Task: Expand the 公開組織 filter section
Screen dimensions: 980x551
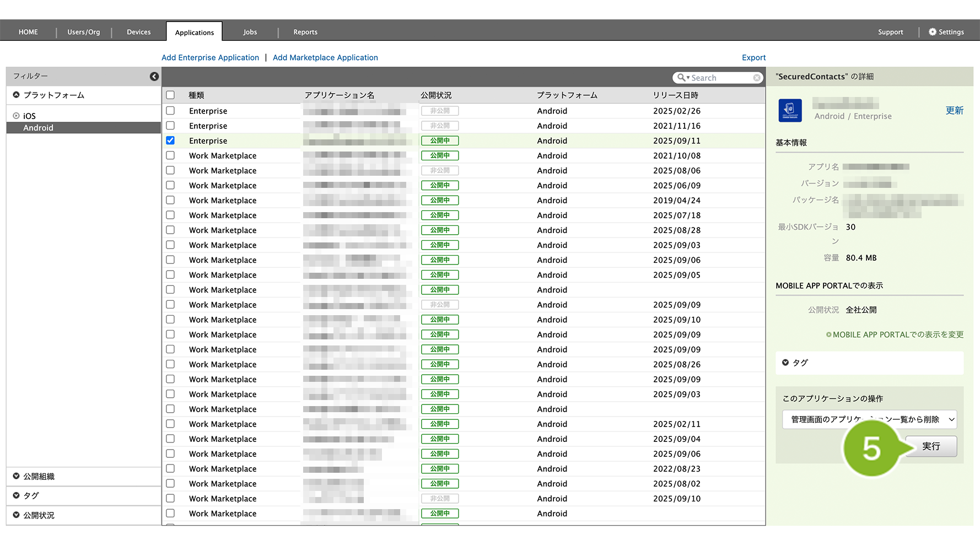Action: (x=17, y=476)
